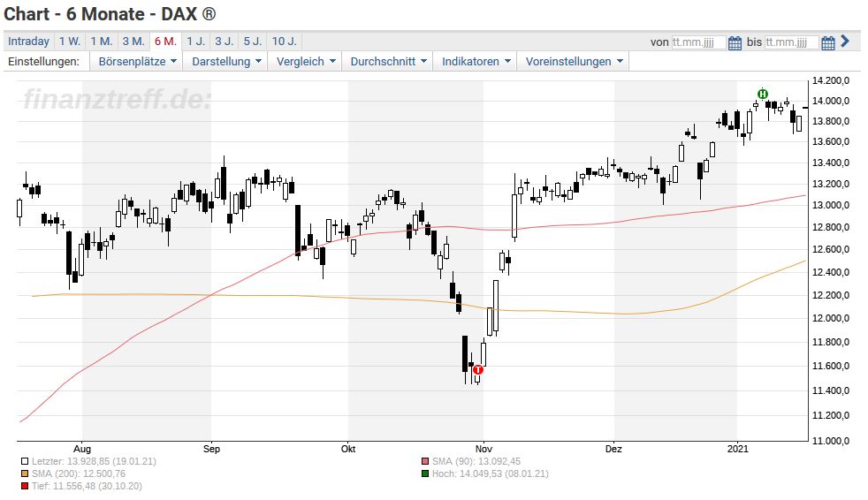Click the 12.000,0 price axis label

830,318
